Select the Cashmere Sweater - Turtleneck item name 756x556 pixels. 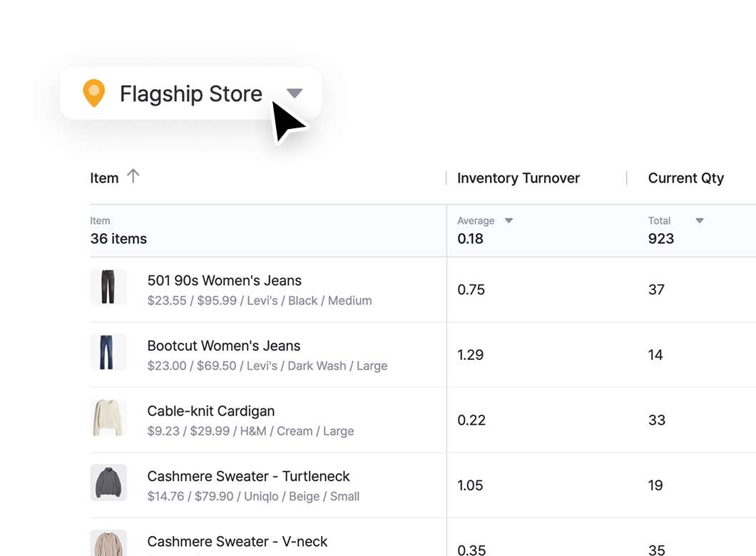pyautogui.click(x=248, y=476)
